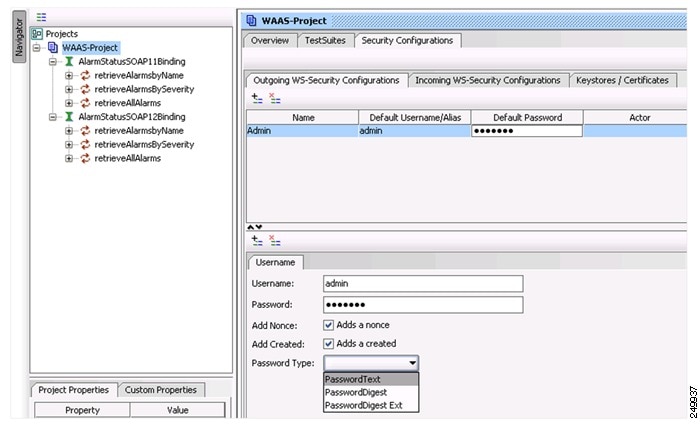Click the list view icon above Projects
The width and height of the screenshot is (700, 429).
(41, 17)
